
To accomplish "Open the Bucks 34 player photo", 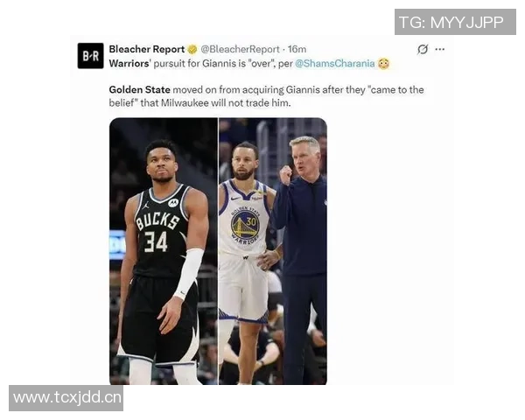I will pos(164,251).
